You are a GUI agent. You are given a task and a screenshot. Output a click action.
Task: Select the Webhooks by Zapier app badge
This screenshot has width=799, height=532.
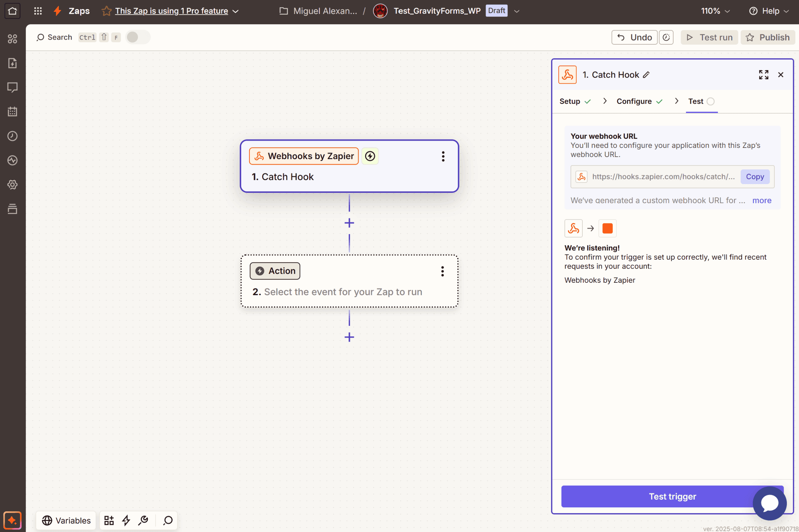(x=304, y=156)
